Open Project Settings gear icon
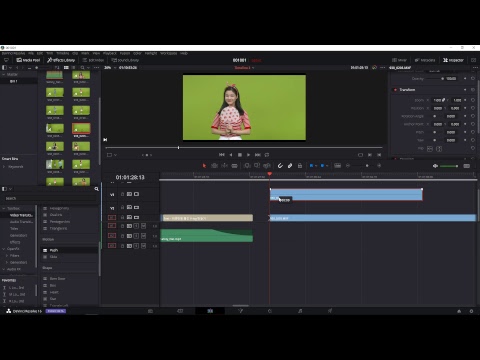This screenshot has height=360, width=480. coord(471,311)
